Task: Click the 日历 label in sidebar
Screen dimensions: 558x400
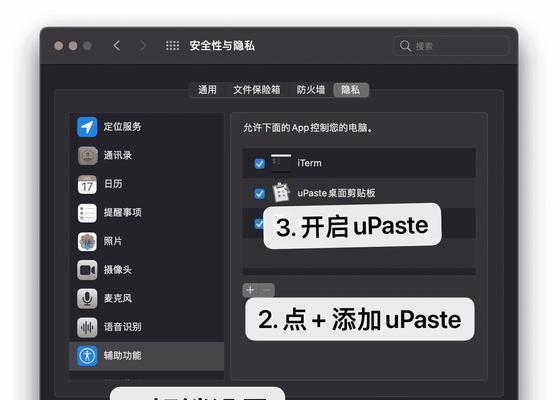Action: [x=113, y=184]
